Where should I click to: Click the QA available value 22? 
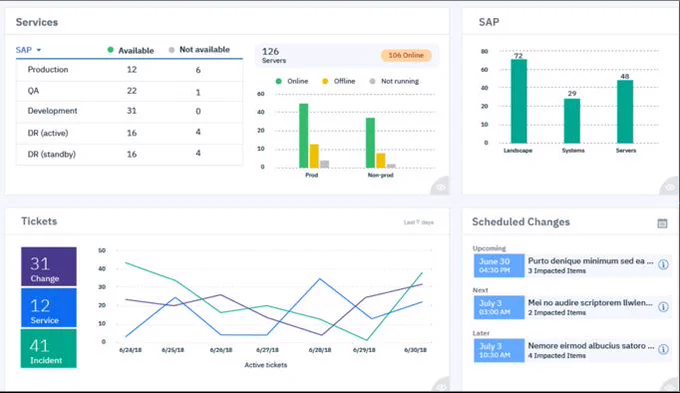(x=132, y=91)
